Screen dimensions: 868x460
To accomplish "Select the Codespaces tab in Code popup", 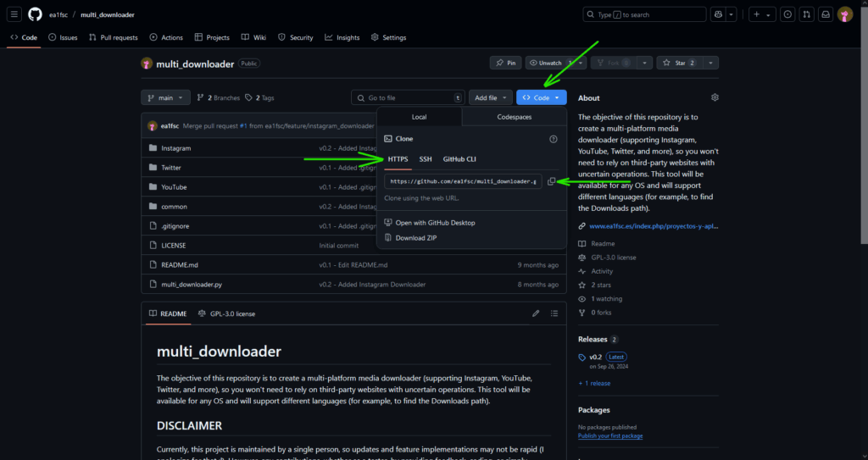I will (x=515, y=117).
